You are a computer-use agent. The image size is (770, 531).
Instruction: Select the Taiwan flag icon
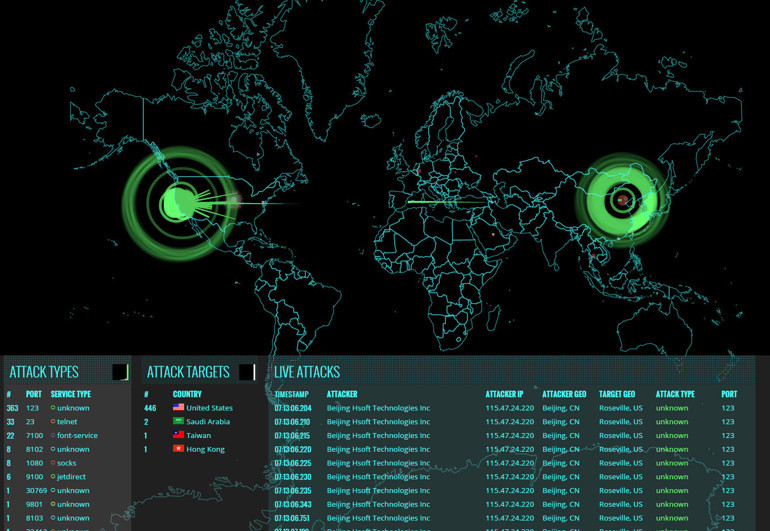[x=178, y=436]
